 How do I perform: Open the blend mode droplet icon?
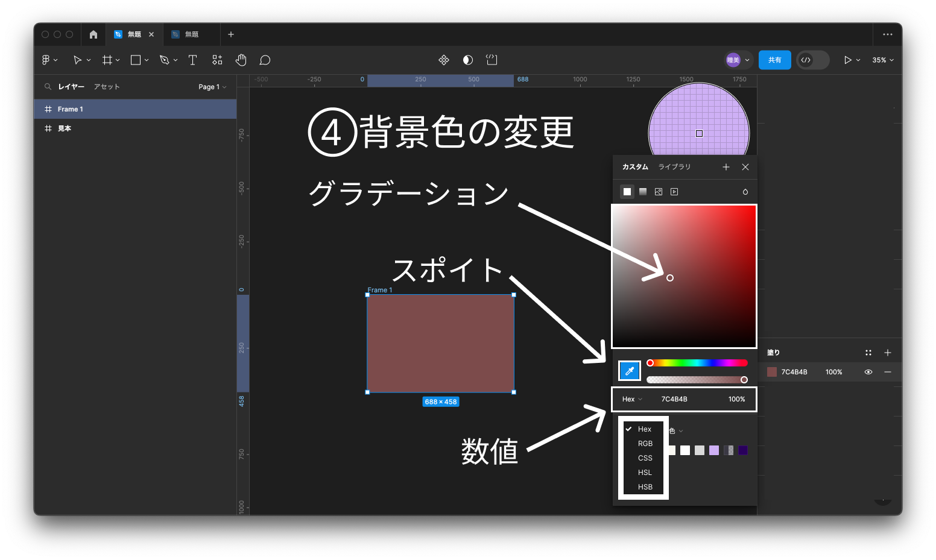click(x=745, y=192)
